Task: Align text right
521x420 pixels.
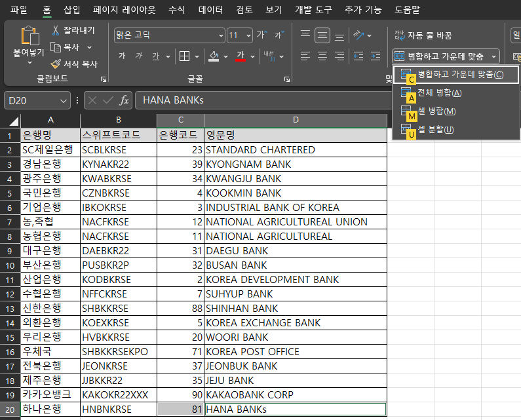Action: coord(339,56)
